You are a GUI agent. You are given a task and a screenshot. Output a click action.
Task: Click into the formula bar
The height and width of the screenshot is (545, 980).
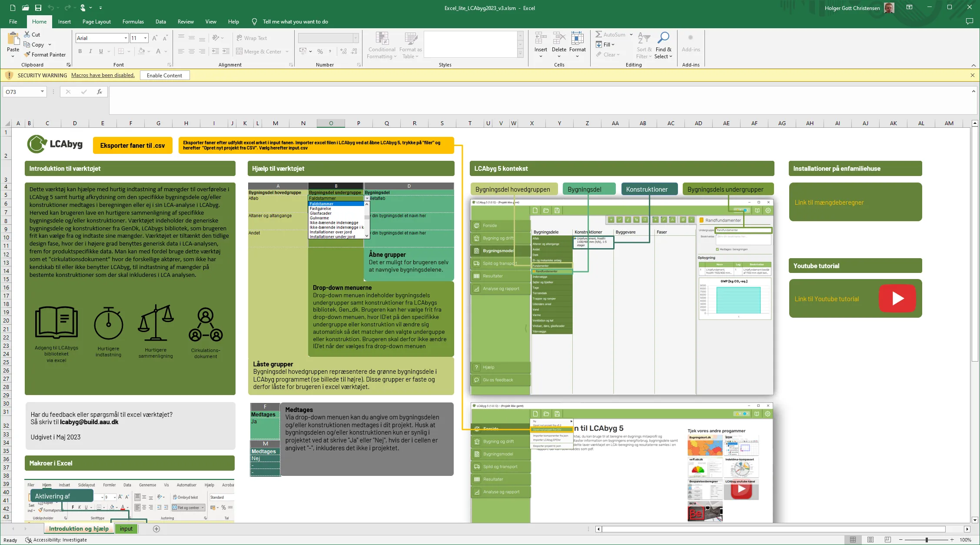click(x=539, y=100)
